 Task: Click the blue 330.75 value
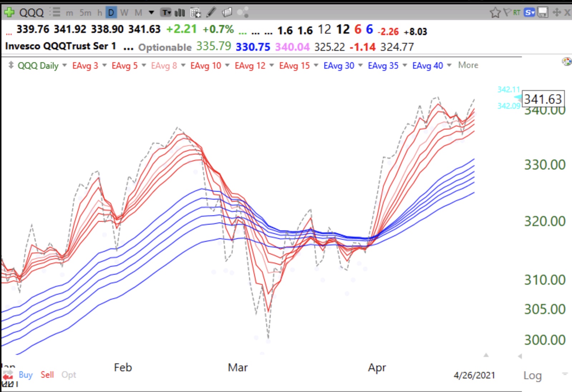point(253,47)
